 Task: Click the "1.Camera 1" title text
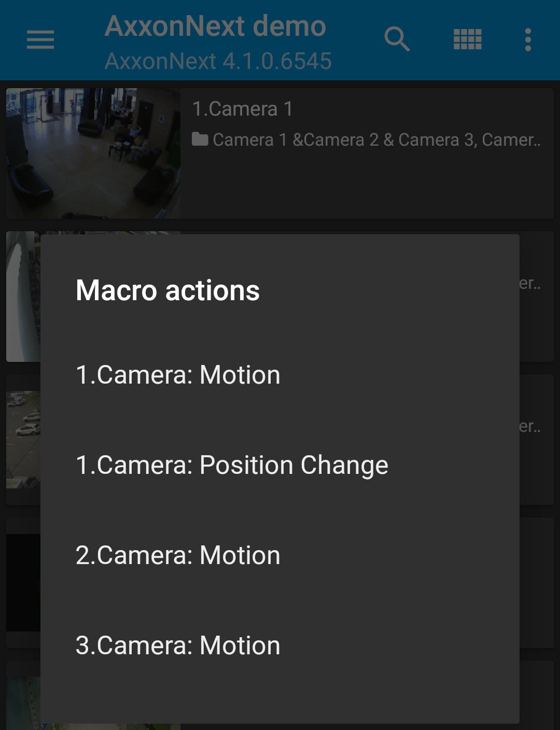pos(242,109)
